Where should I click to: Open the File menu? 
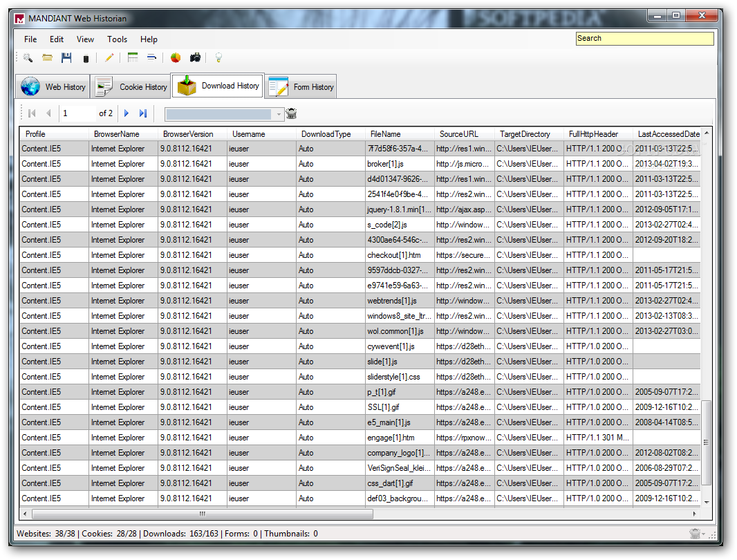[30, 39]
